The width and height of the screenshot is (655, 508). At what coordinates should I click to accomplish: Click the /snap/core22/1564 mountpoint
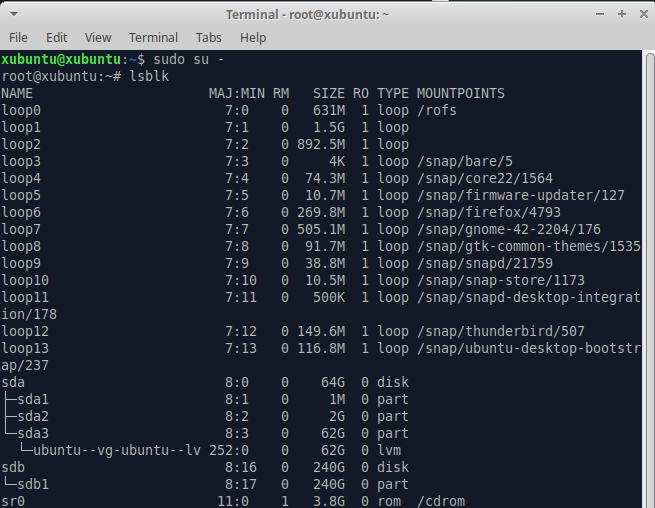point(485,178)
